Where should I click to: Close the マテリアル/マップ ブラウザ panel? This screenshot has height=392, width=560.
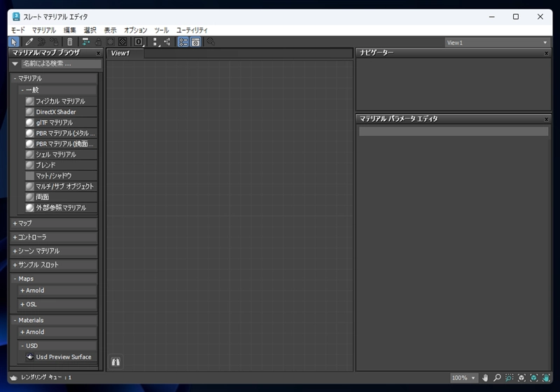98,53
